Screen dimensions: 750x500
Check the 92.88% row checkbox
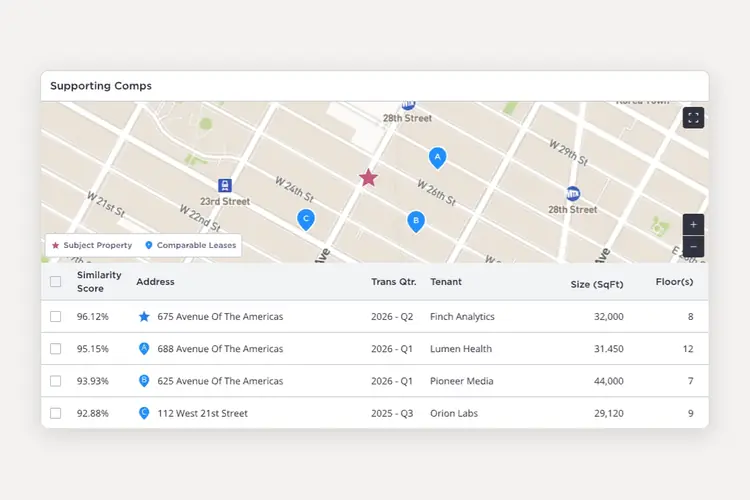tap(55, 413)
